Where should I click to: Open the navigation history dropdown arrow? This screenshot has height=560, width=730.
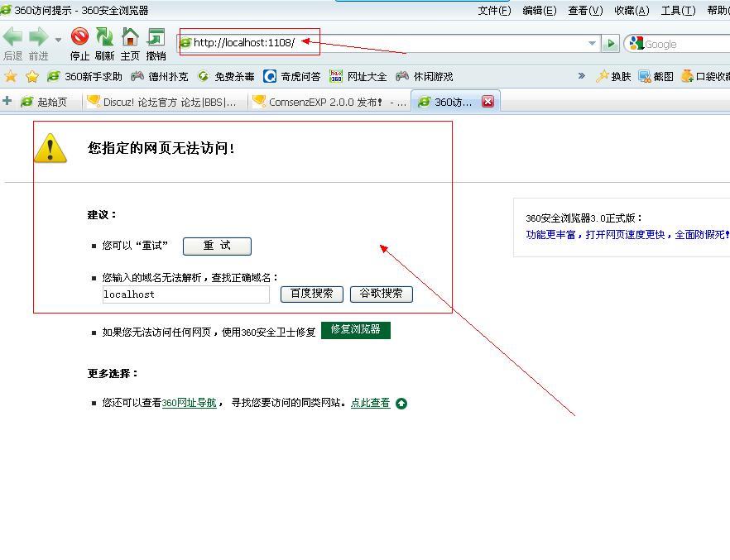58,40
